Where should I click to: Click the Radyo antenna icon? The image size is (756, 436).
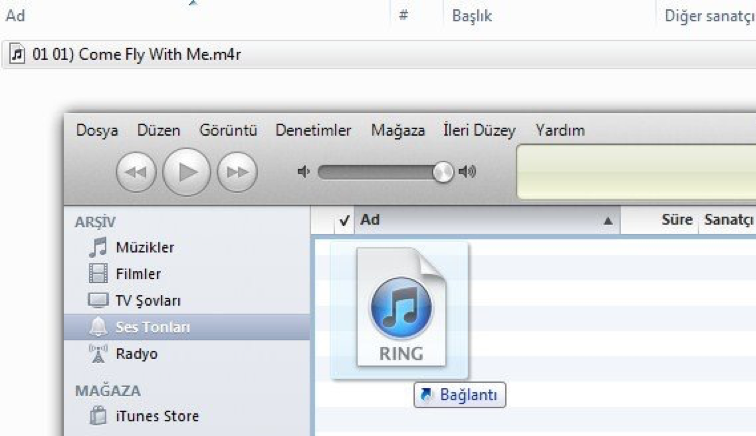click(98, 354)
